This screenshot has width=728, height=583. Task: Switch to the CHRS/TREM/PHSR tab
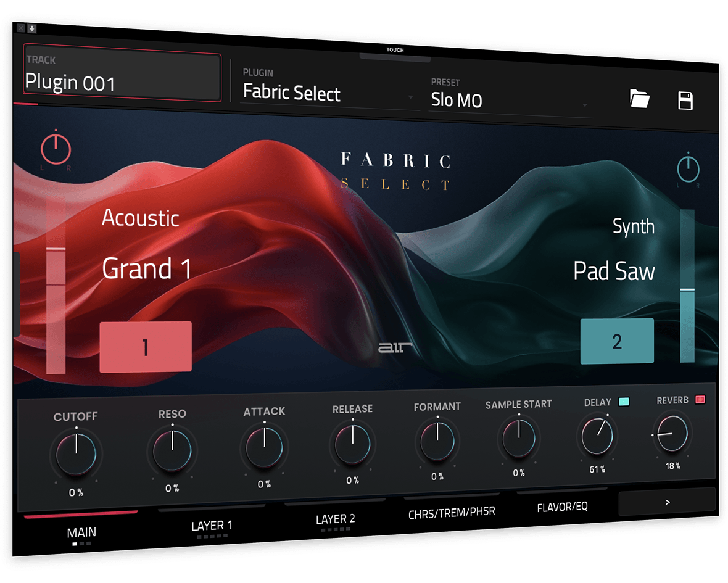(452, 512)
